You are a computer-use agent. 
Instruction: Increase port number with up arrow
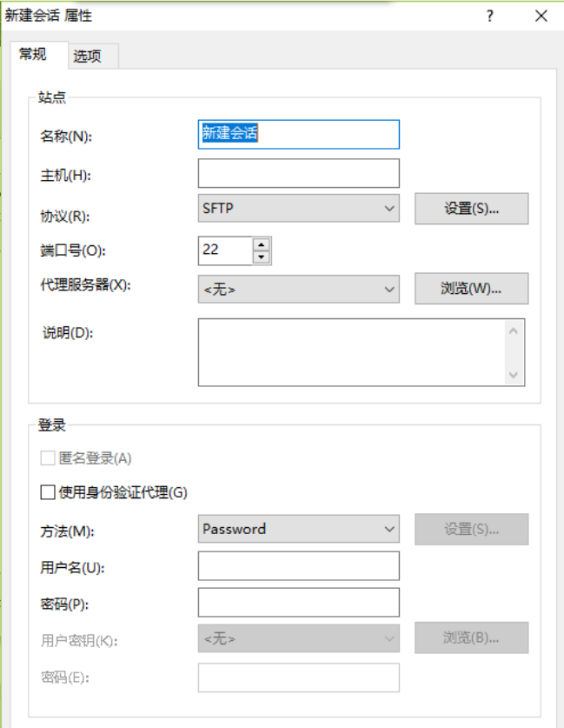261,244
